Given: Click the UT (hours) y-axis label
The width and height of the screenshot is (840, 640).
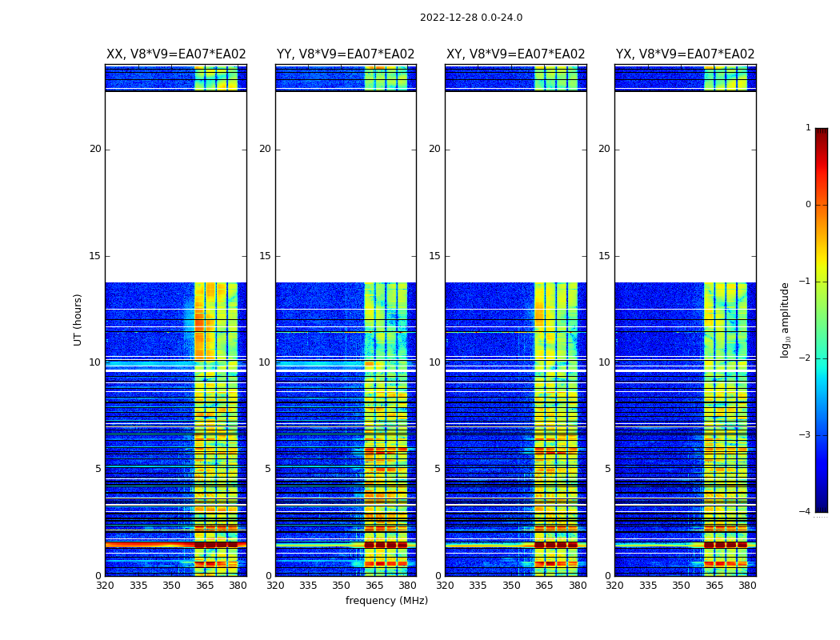Looking at the screenshot, I should 78,319.
